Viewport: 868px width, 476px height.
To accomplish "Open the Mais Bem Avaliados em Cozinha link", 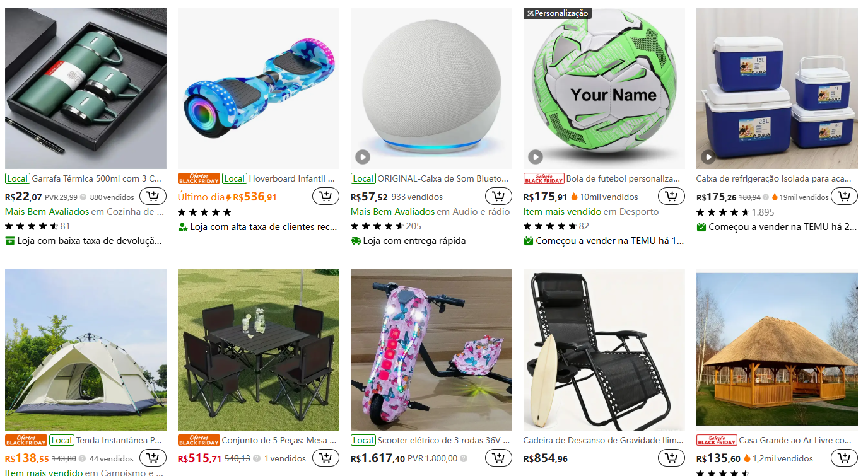I will pyautogui.click(x=85, y=212).
